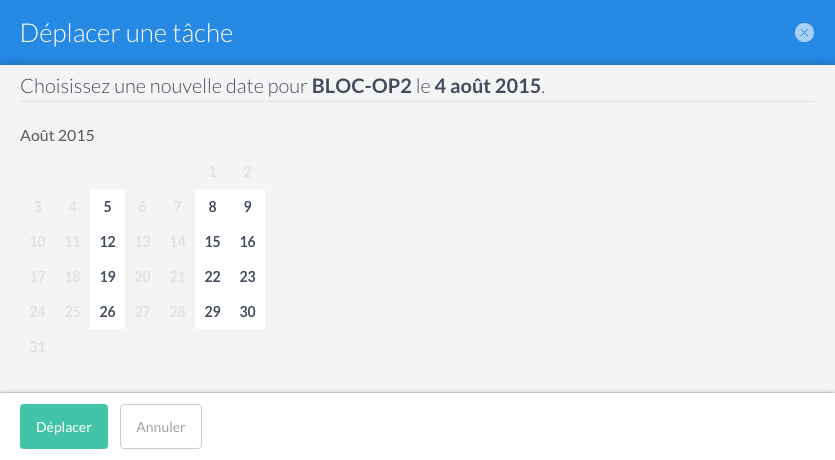Click the Août 2015 month label
835x460 pixels.
(x=57, y=136)
